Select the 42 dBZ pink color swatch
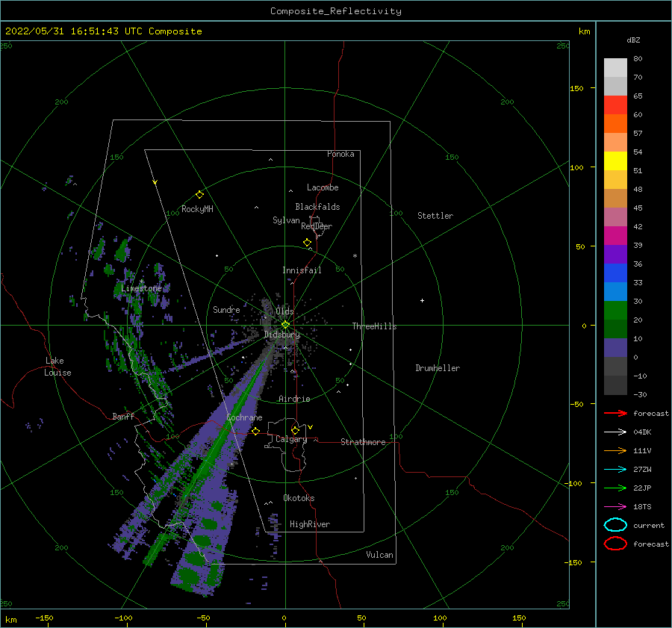Image resolution: width=672 pixels, height=628 pixels. (615, 217)
